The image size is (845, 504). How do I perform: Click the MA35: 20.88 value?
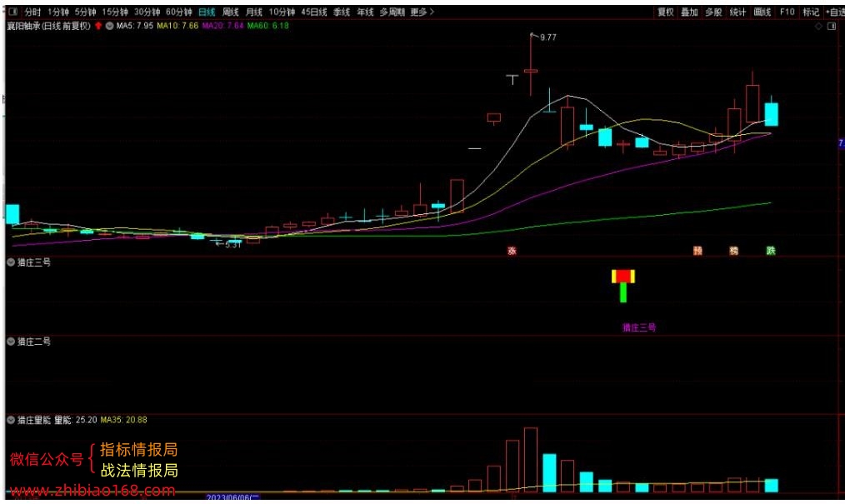tap(123, 420)
